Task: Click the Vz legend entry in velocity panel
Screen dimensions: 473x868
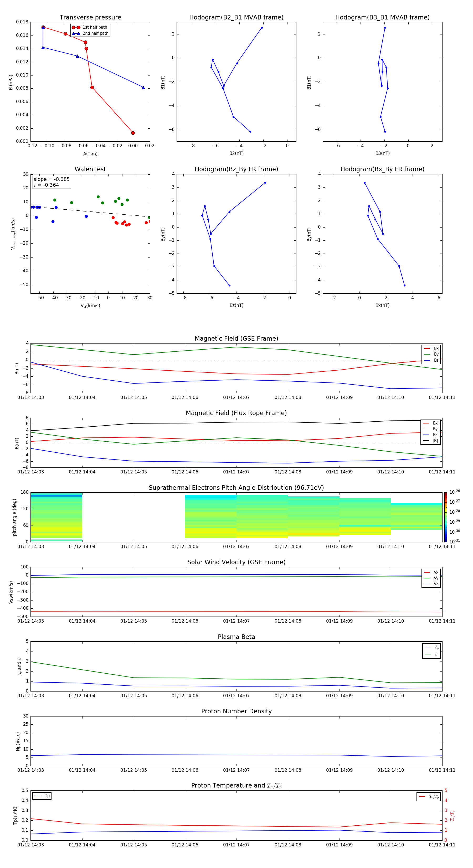Action: click(431, 584)
